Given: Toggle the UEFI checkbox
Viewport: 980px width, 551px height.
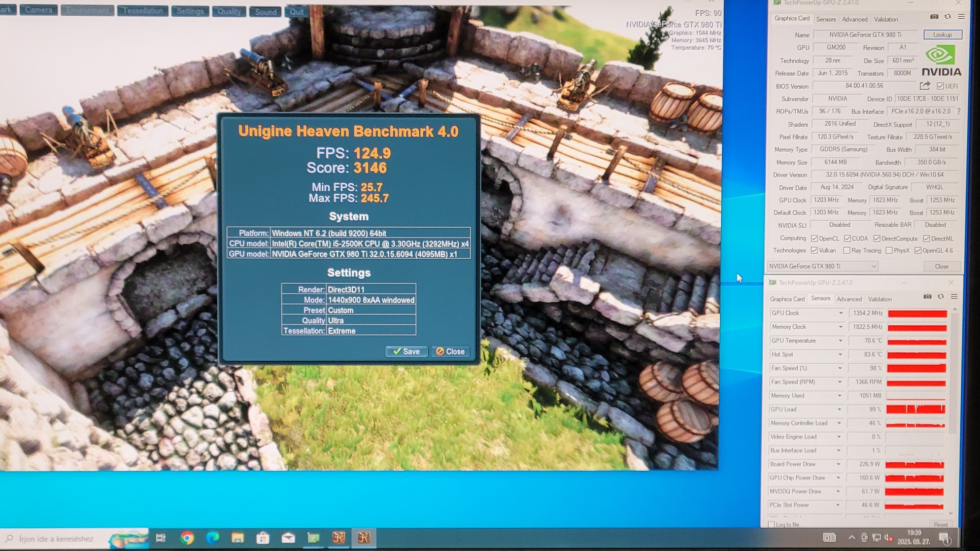Looking at the screenshot, I should pos(940,86).
